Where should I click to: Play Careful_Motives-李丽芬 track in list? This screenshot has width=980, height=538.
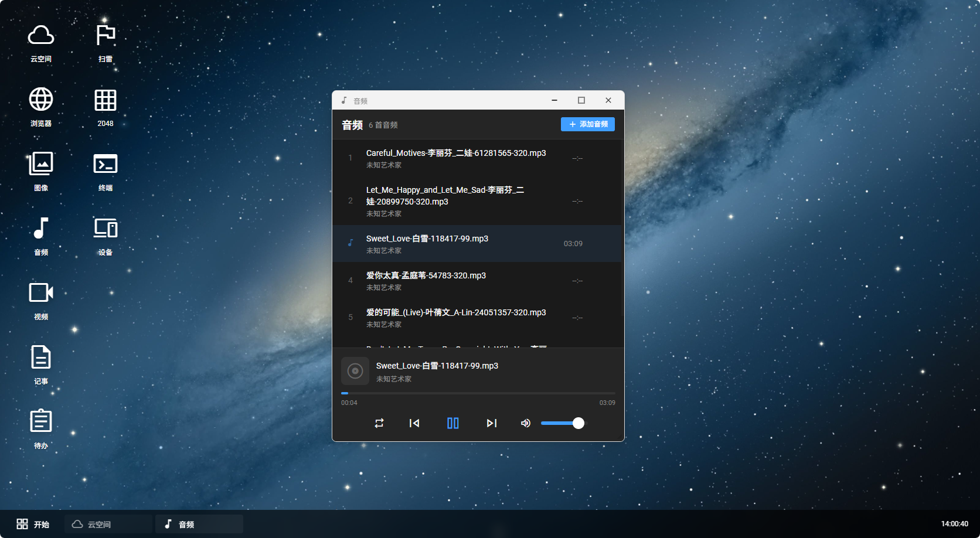click(477, 158)
